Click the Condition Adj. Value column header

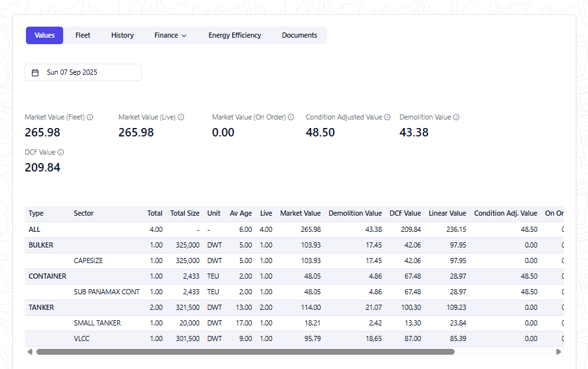point(505,213)
